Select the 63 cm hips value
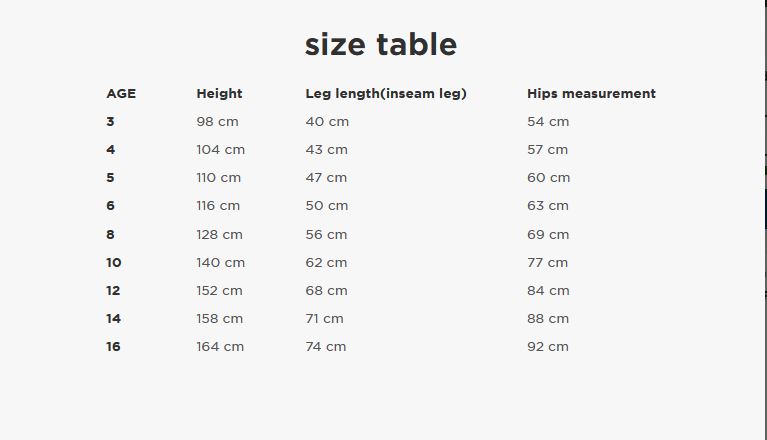The width and height of the screenshot is (767, 440). click(547, 206)
